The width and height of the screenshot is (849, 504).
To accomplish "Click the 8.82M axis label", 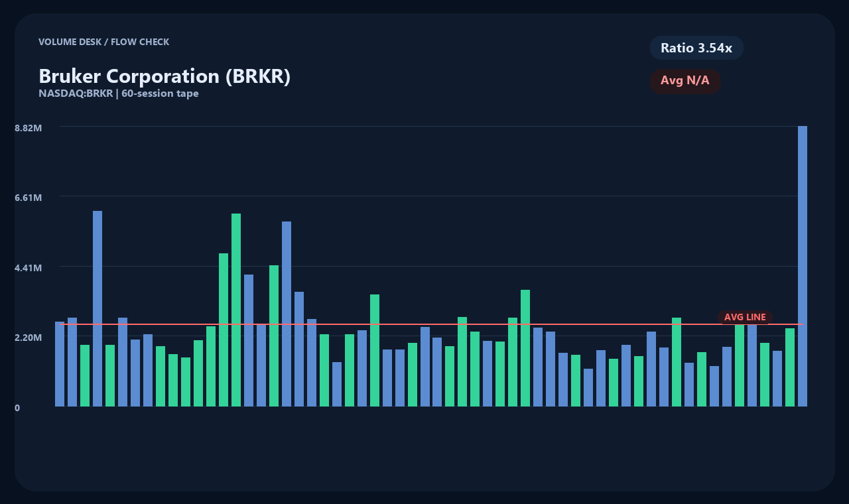I will pyautogui.click(x=29, y=127).
